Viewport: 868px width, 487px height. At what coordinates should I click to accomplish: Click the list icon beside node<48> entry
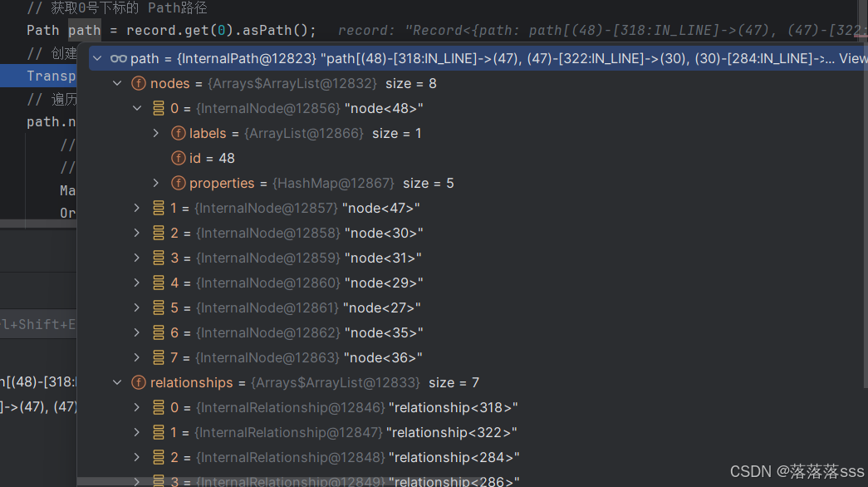pyautogui.click(x=158, y=108)
